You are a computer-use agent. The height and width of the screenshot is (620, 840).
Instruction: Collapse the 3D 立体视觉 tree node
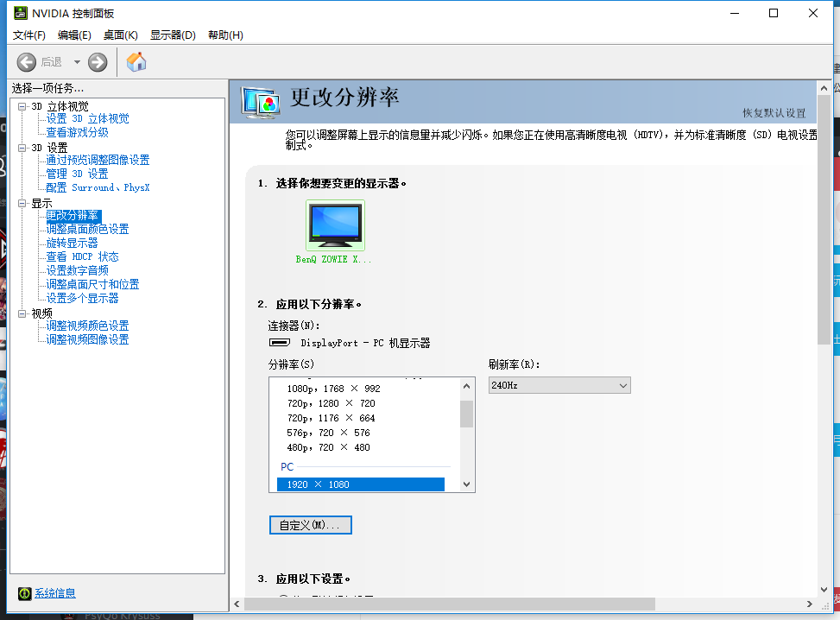22,106
